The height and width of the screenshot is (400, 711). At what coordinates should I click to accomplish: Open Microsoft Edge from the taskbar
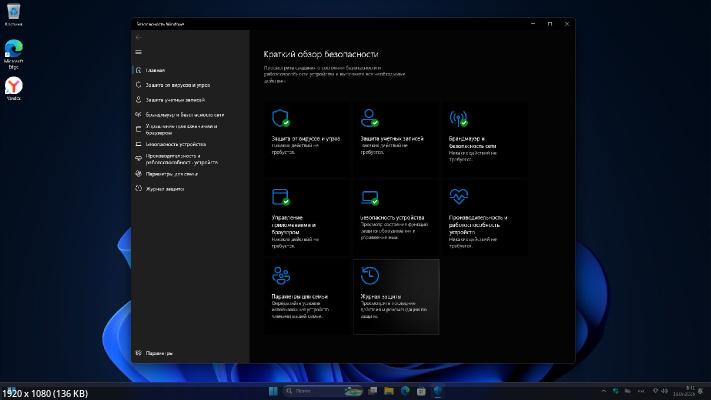point(405,391)
